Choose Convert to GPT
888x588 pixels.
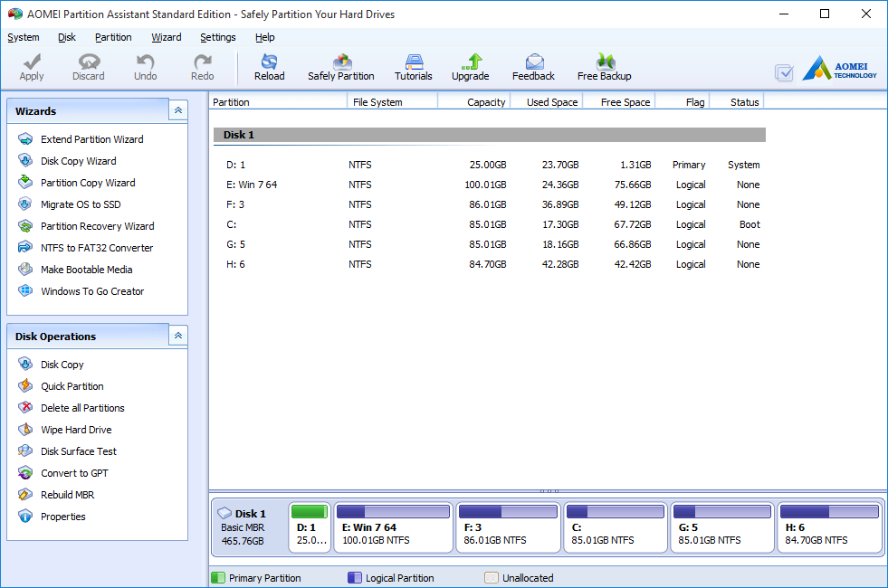point(74,473)
